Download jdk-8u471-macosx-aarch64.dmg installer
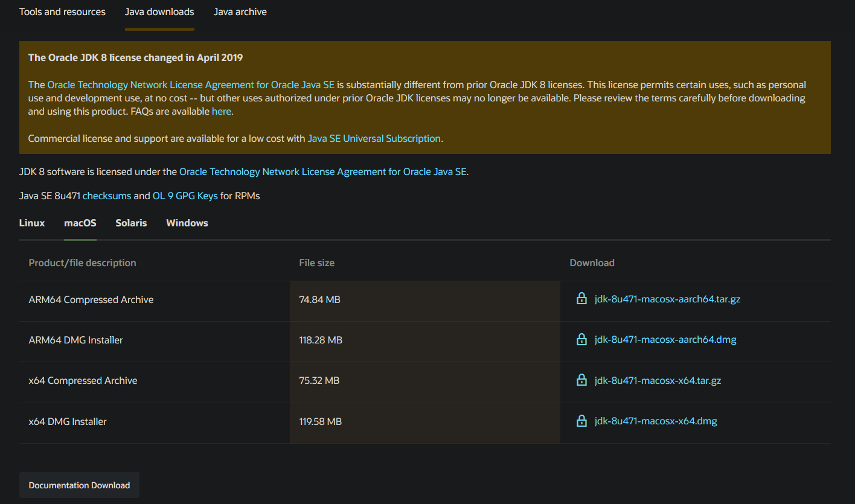Screen dimensions: 855x504 click(665, 340)
